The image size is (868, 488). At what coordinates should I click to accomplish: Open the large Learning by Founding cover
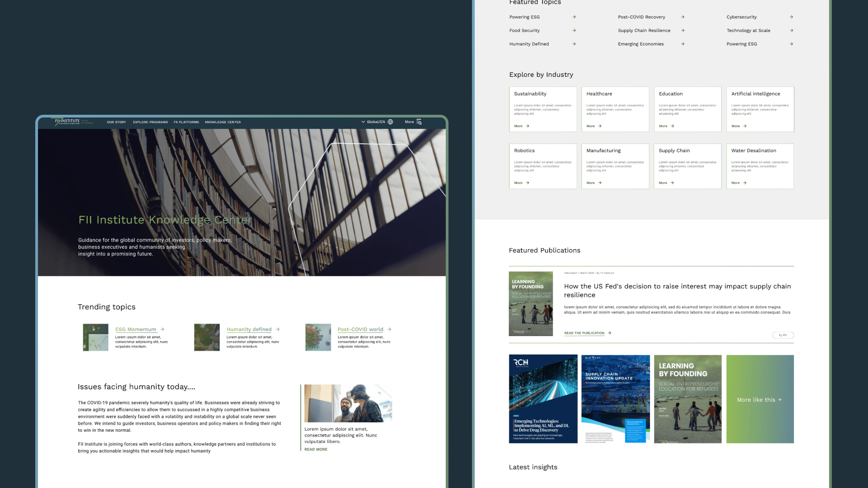click(x=688, y=399)
